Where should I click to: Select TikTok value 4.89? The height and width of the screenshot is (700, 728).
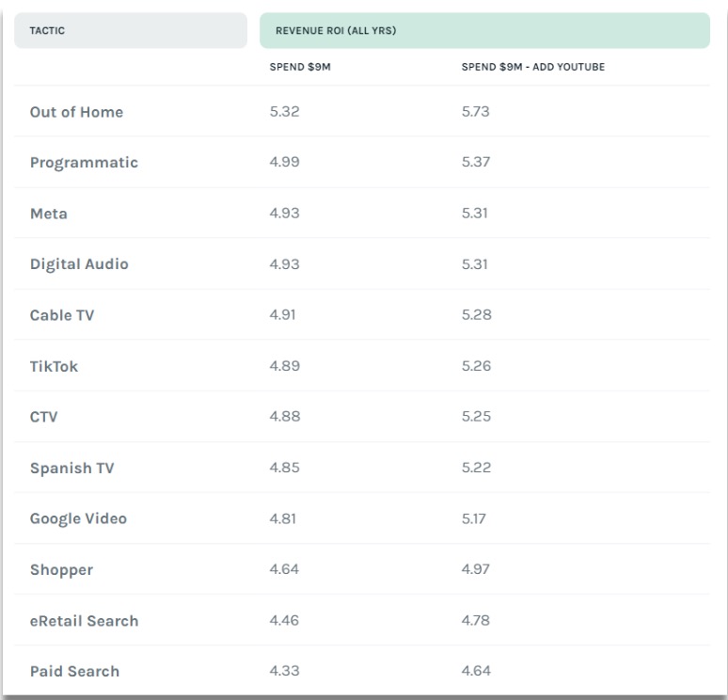285,366
